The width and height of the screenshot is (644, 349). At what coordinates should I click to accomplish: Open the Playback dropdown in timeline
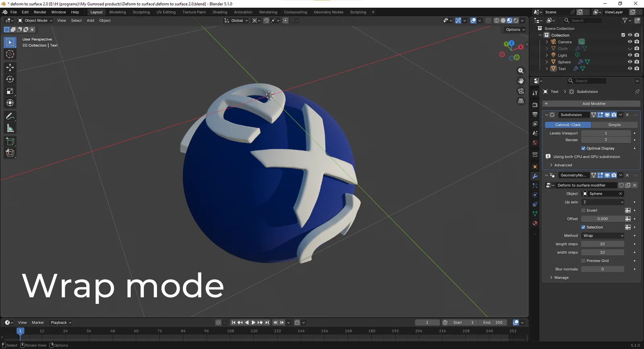[x=61, y=322]
